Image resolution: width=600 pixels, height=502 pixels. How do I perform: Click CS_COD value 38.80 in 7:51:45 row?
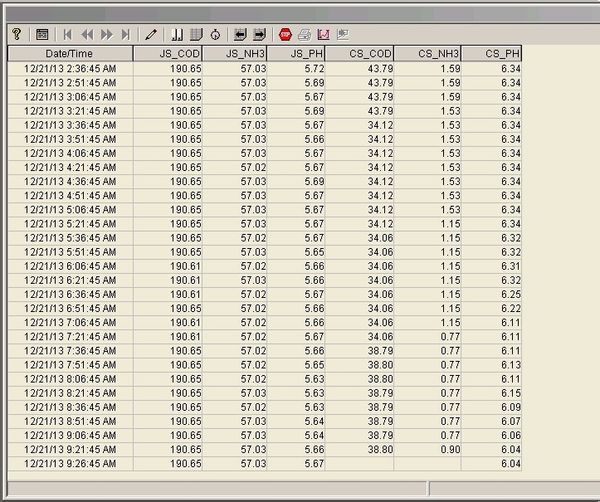[x=380, y=365]
